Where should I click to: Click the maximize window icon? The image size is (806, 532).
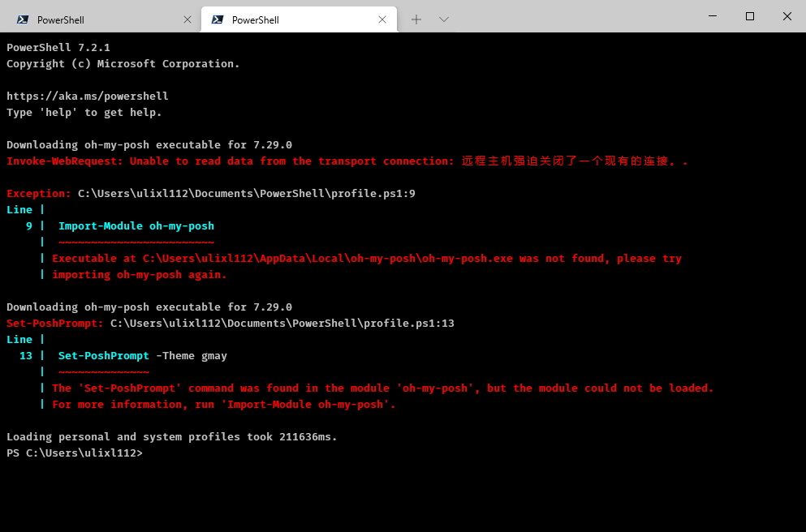(x=749, y=16)
